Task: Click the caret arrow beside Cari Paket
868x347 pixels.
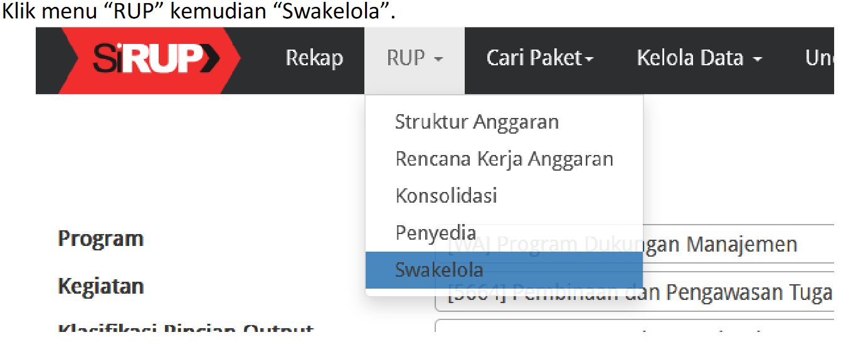Action: point(589,60)
